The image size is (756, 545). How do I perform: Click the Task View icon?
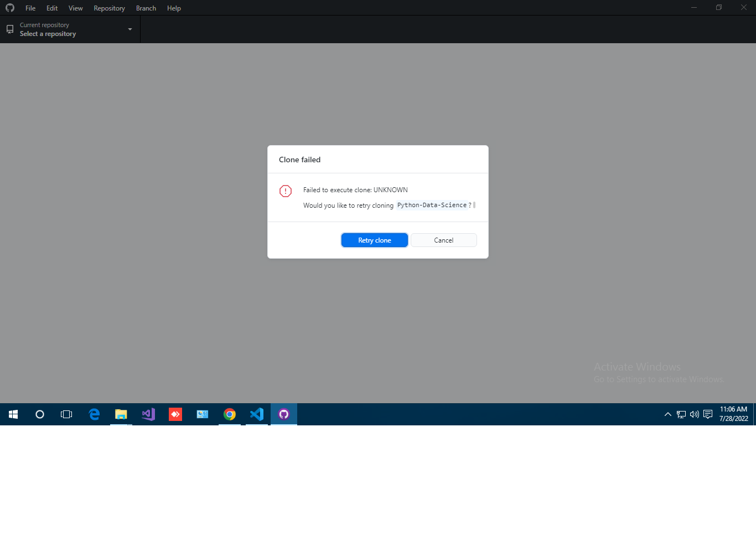pos(66,414)
